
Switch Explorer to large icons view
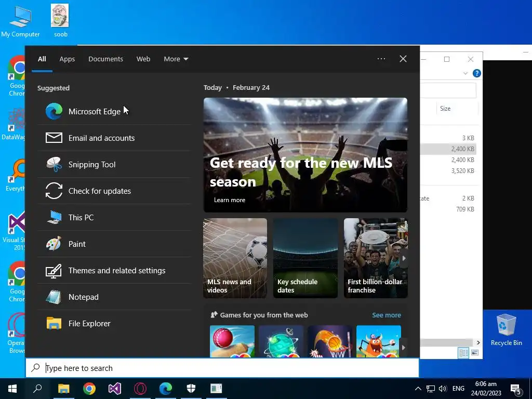475,353
